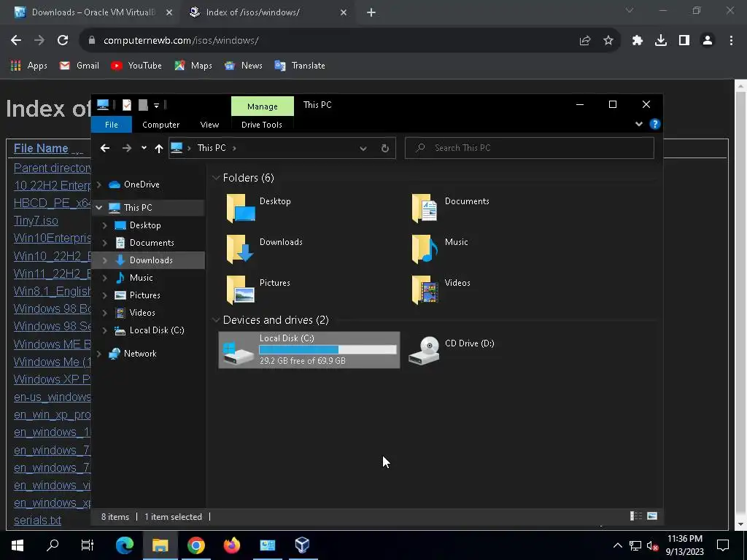Open Windows Start menu

pos(18,545)
